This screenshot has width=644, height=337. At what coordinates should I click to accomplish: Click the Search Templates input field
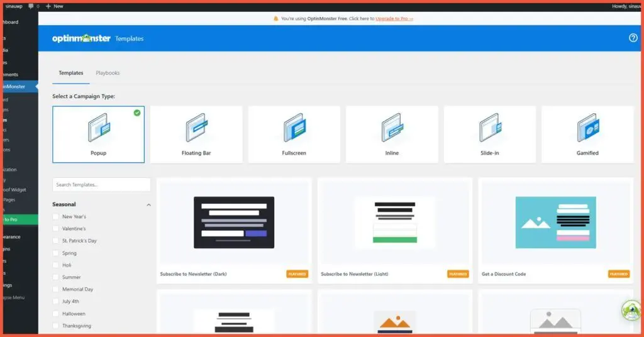coord(101,185)
